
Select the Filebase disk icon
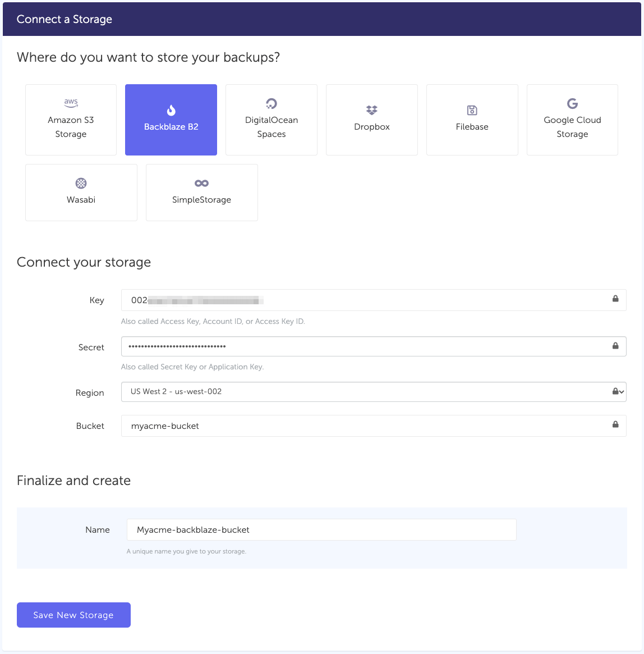(x=472, y=110)
